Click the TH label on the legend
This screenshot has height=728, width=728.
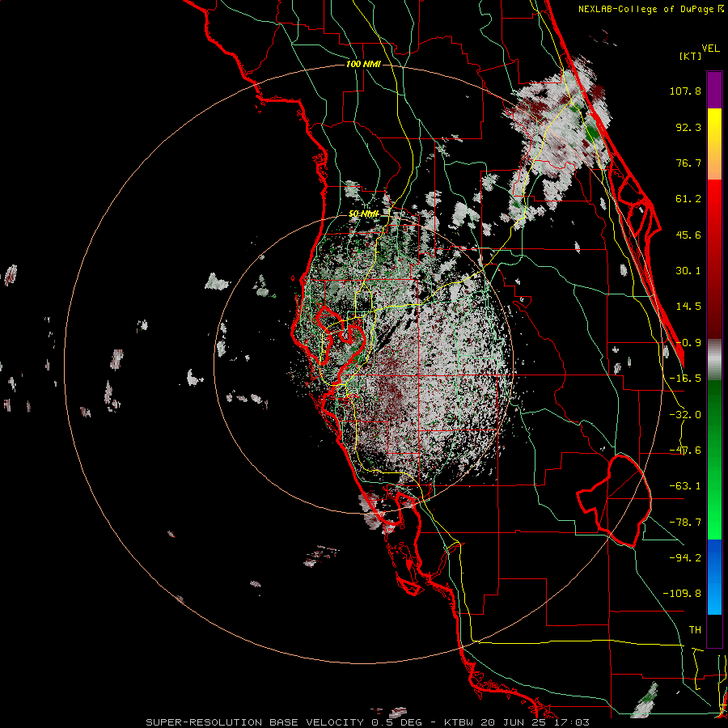click(x=695, y=629)
